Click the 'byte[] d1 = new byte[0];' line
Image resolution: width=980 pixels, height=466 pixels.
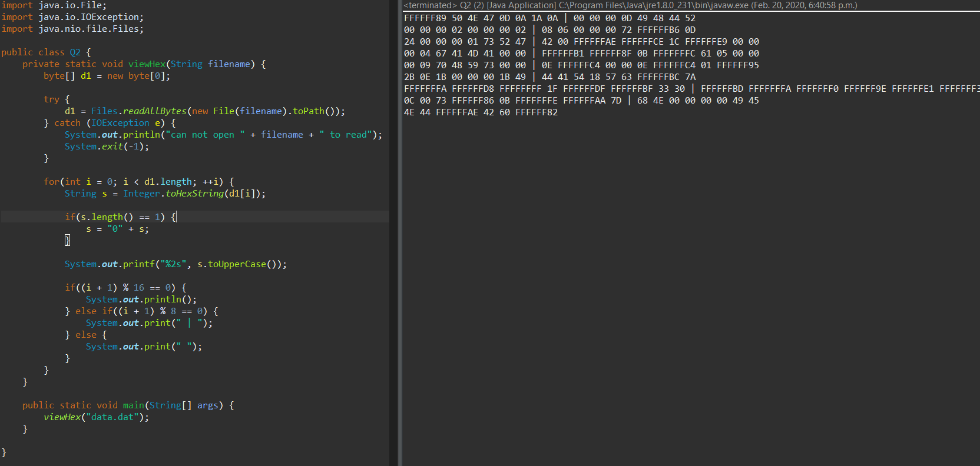click(x=107, y=76)
